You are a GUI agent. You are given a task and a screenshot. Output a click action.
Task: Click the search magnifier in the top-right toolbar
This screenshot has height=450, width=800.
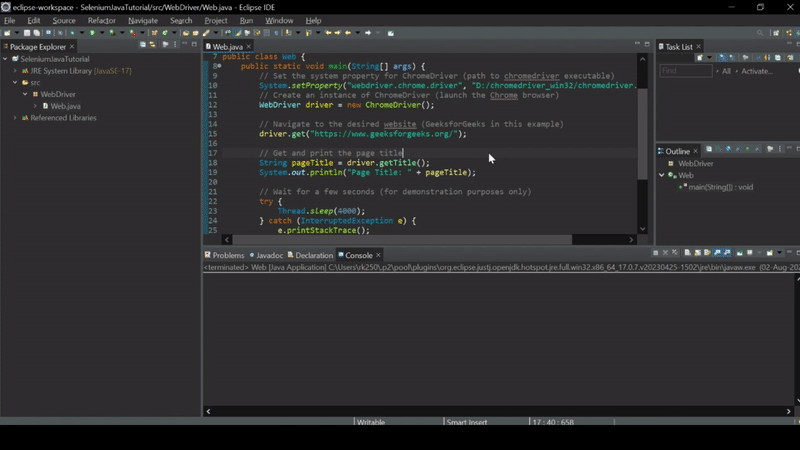(x=760, y=33)
